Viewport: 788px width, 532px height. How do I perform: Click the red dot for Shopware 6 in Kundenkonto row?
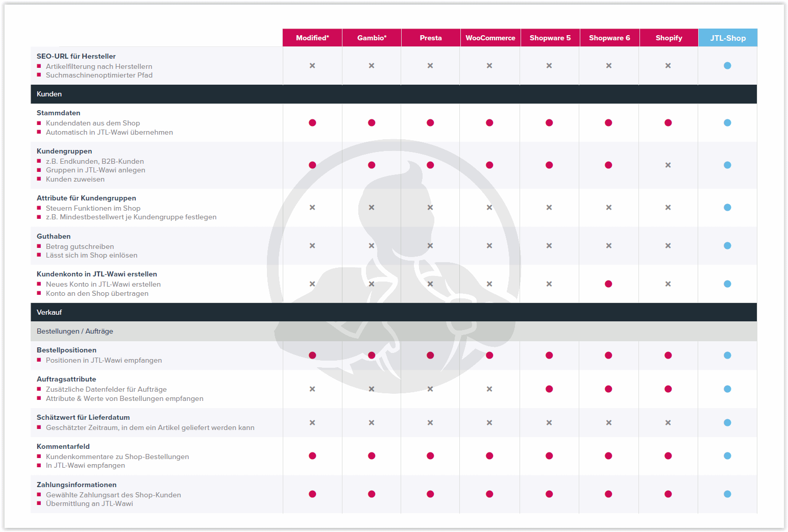tap(608, 284)
